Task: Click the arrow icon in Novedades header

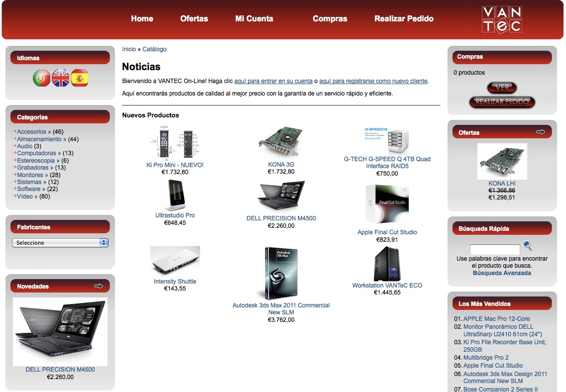Action: [x=98, y=286]
